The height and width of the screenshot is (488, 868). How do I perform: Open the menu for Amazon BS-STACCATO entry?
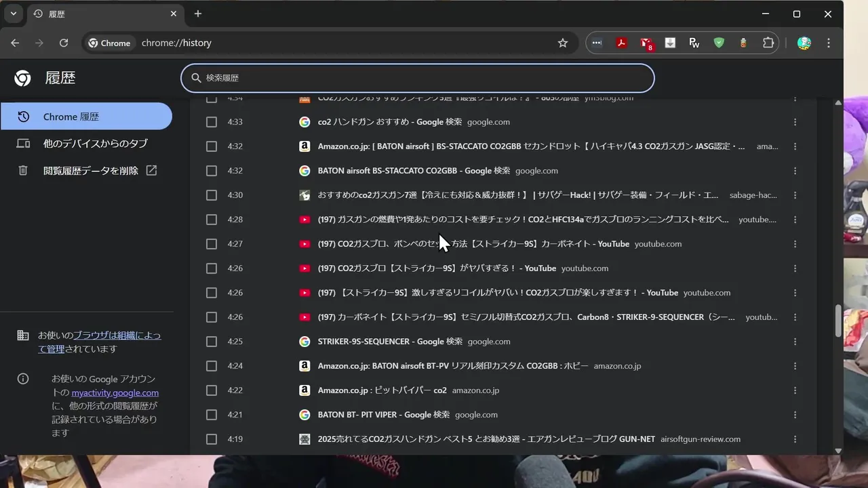click(795, 146)
